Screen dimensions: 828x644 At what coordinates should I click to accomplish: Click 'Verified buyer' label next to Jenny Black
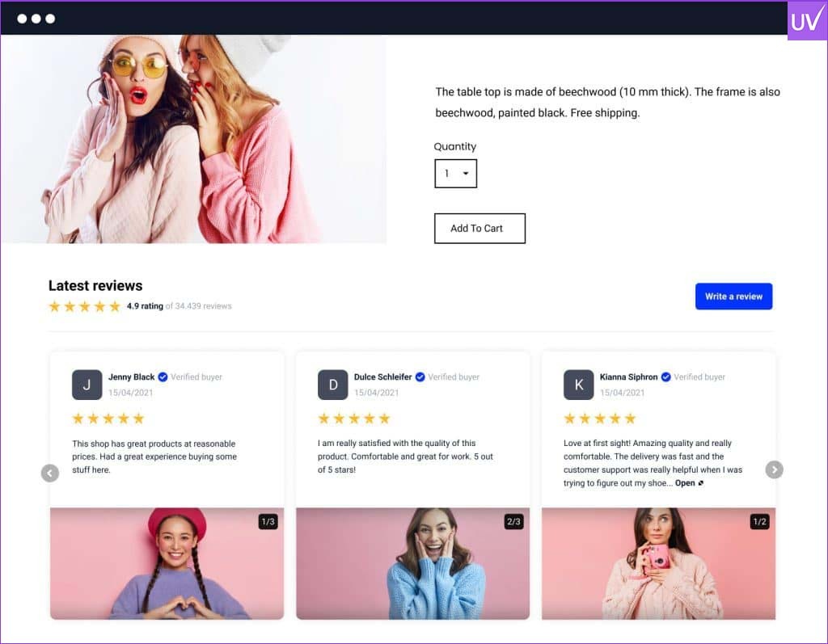pos(196,377)
